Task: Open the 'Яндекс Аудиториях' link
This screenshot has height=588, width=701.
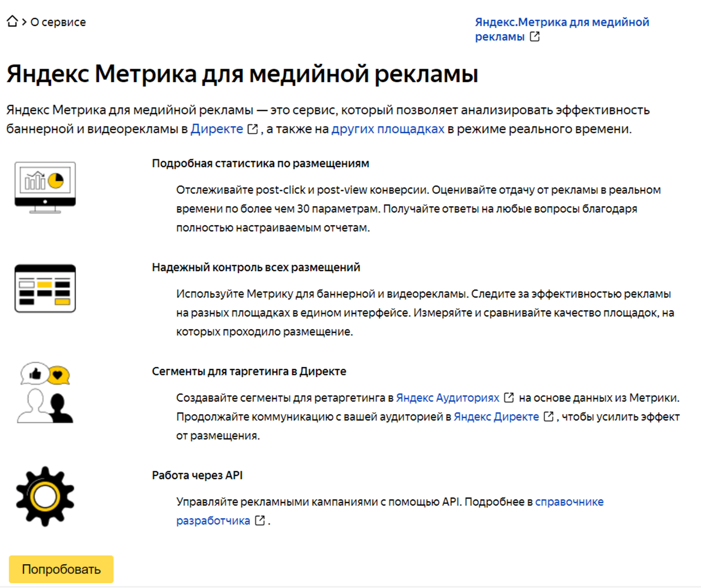Action: coord(447,398)
